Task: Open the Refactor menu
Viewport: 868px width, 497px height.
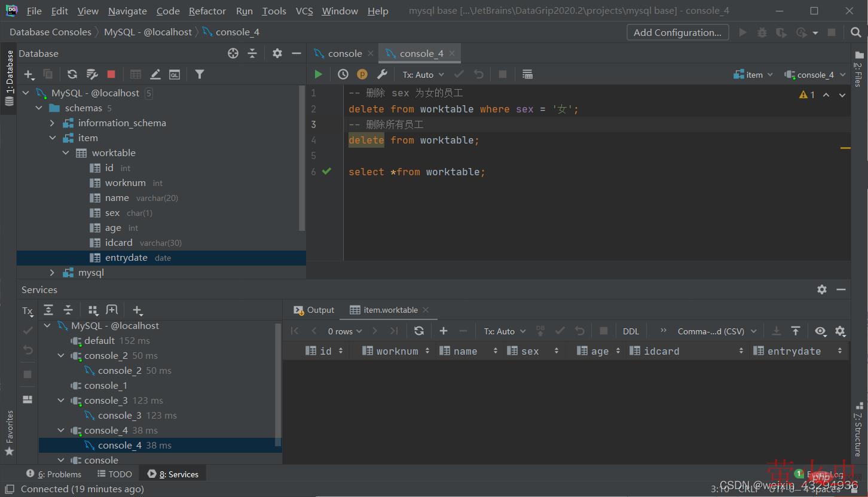Action: (x=207, y=11)
